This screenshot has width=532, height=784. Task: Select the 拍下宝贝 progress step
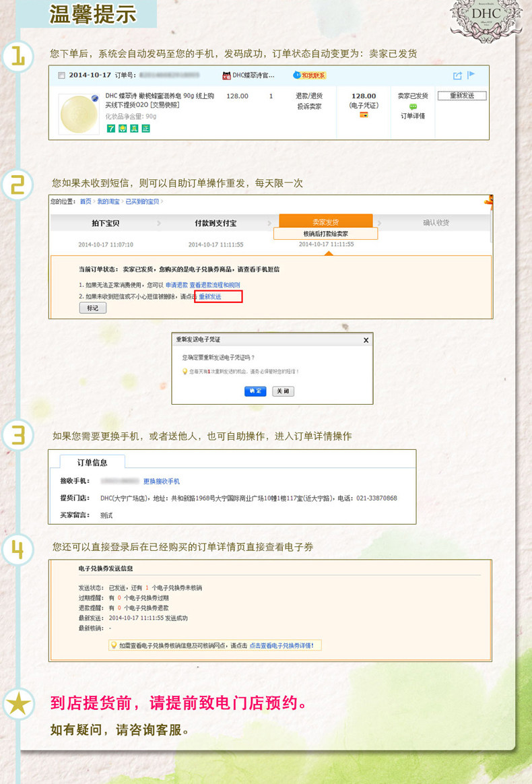coord(106,223)
